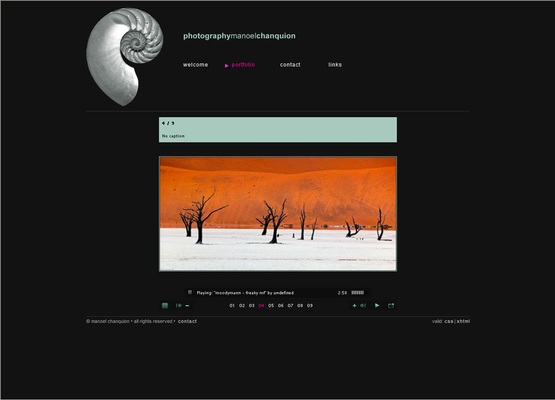Go to previous image with minus icon
Screen dimensions: 555x400
(187, 305)
